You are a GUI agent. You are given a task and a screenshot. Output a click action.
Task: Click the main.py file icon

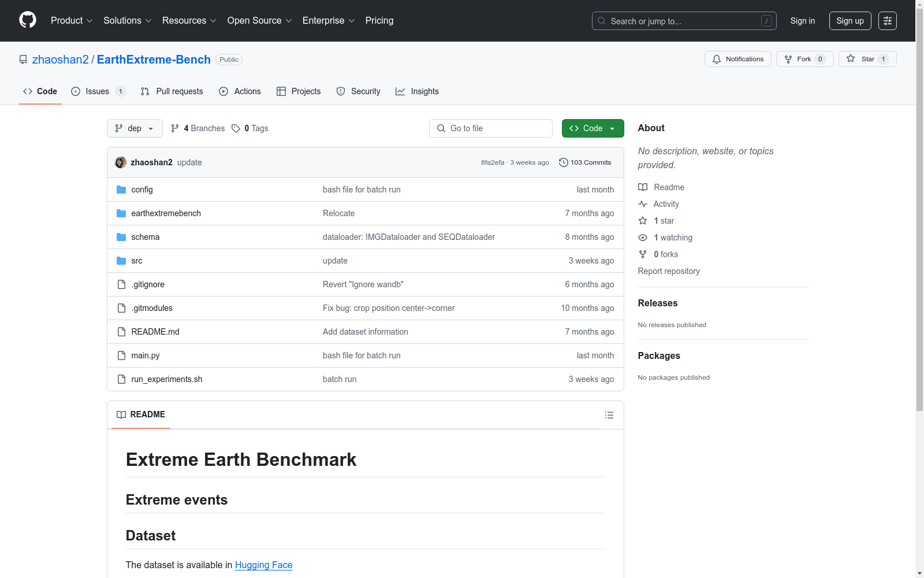[x=121, y=355]
